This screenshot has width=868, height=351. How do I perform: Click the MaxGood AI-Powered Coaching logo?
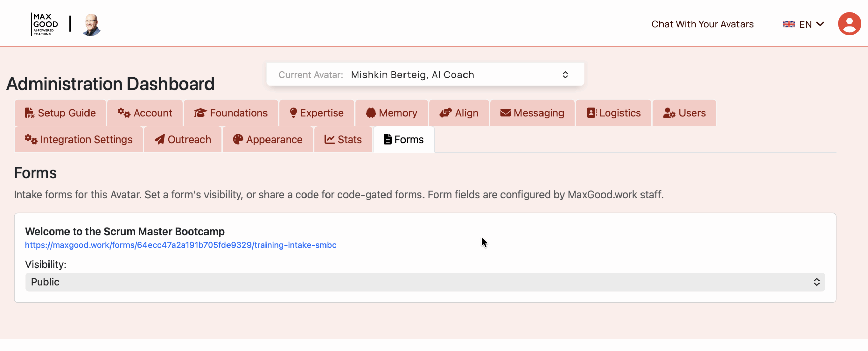coord(44,24)
